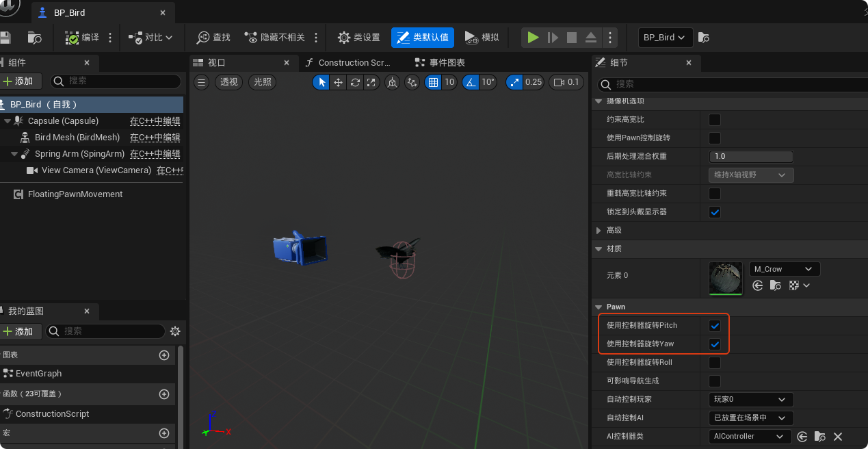868x449 pixels.
Task: Add new graph plus icon in 图表
Action: click(164, 355)
